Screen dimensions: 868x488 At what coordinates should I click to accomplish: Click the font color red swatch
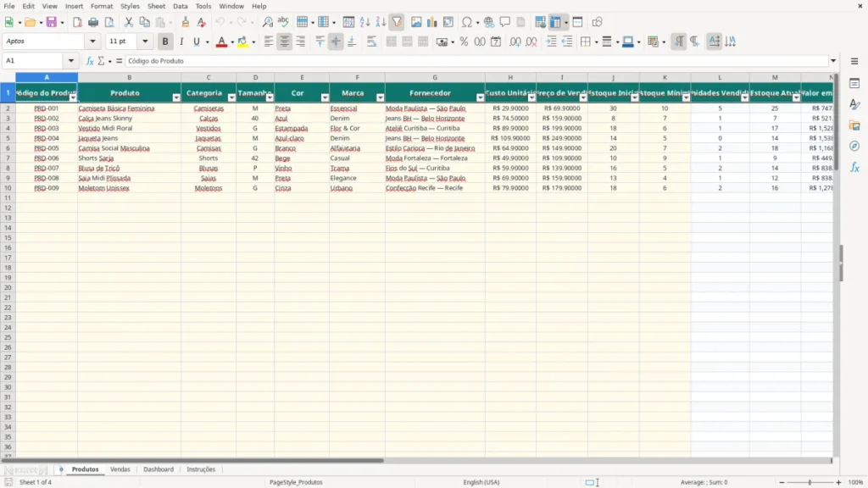click(221, 42)
